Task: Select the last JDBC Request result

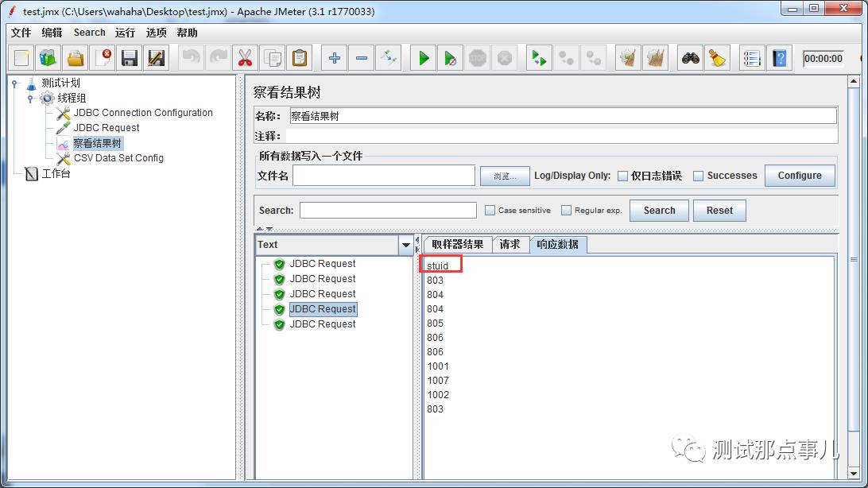Action: (x=323, y=324)
